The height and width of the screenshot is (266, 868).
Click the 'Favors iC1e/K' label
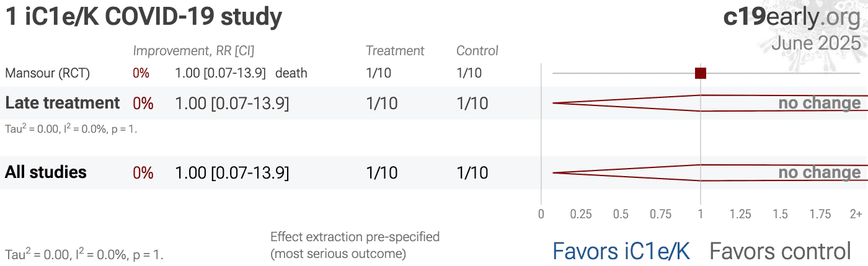click(621, 251)
